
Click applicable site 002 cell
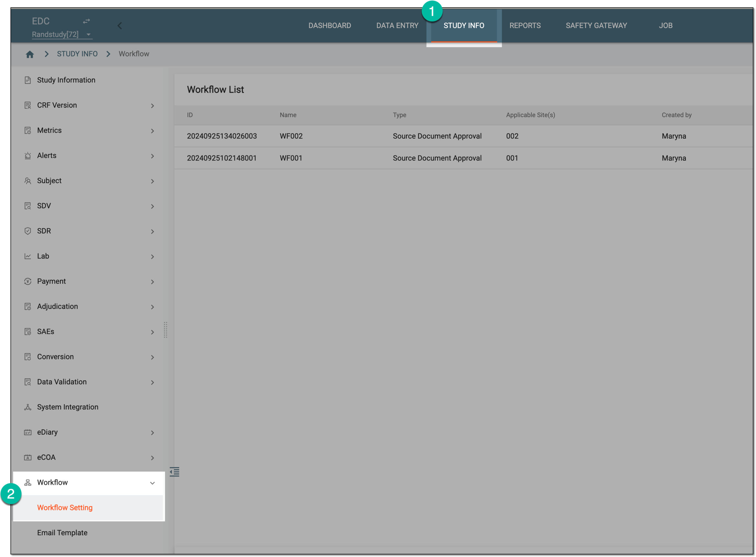[x=512, y=136]
